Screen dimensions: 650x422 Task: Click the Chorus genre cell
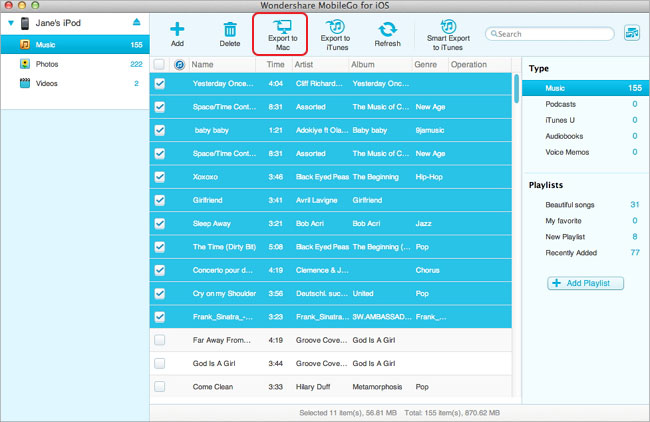[427, 270]
